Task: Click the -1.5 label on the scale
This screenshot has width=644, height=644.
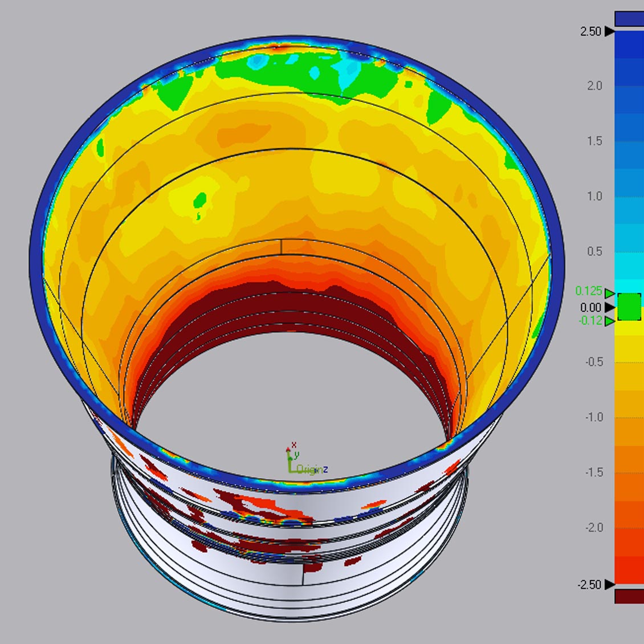Action: (x=593, y=472)
